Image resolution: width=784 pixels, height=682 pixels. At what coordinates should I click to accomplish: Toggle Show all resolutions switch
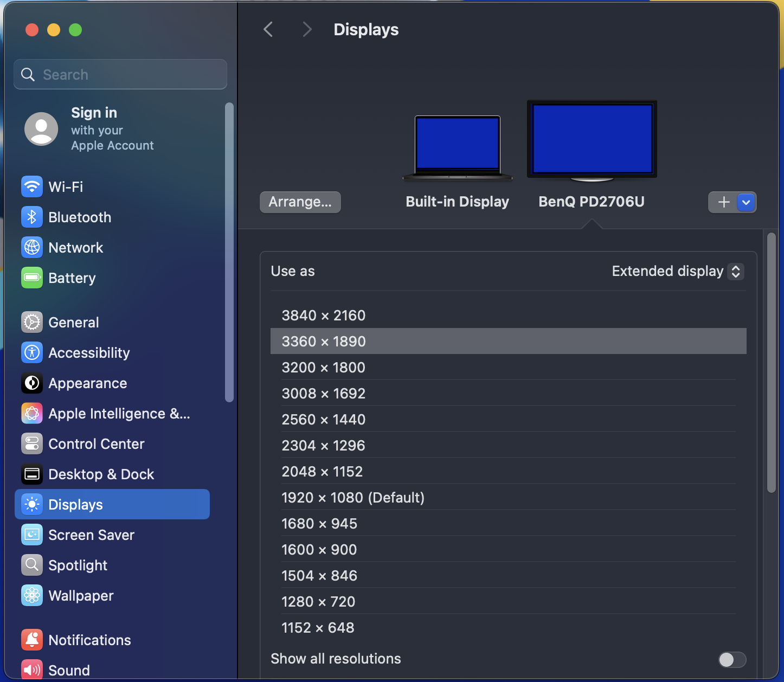coord(732,659)
